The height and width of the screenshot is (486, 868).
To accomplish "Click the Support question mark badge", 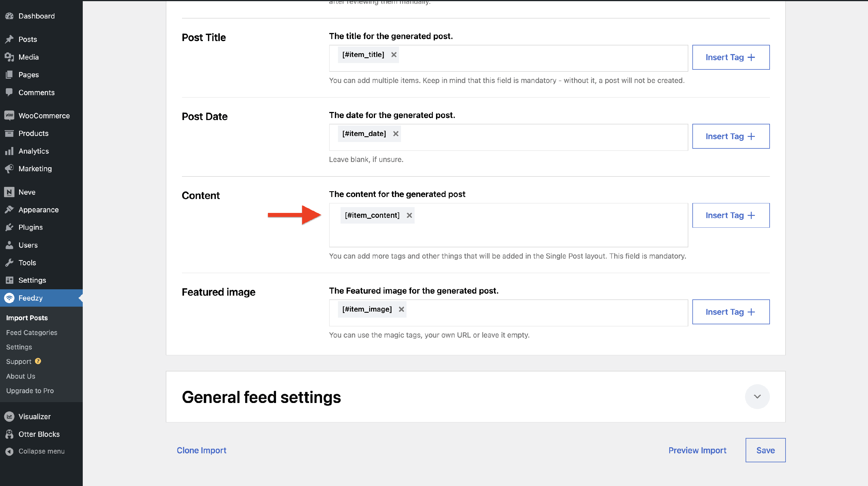I will coord(38,361).
